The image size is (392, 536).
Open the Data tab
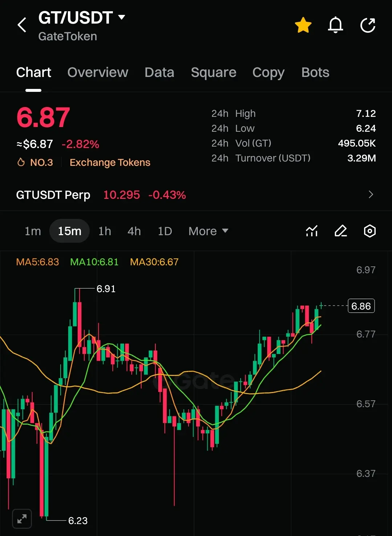tap(159, 73)
